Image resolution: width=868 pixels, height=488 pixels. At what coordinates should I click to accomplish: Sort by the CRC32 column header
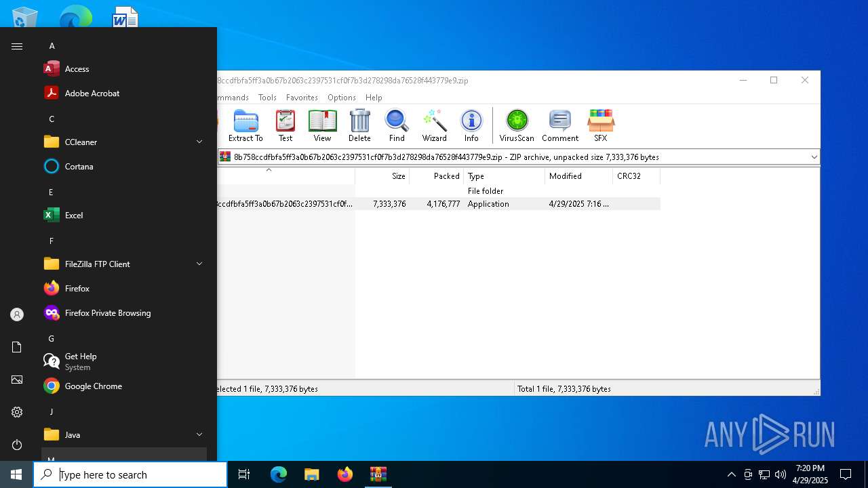click(637, 176)
